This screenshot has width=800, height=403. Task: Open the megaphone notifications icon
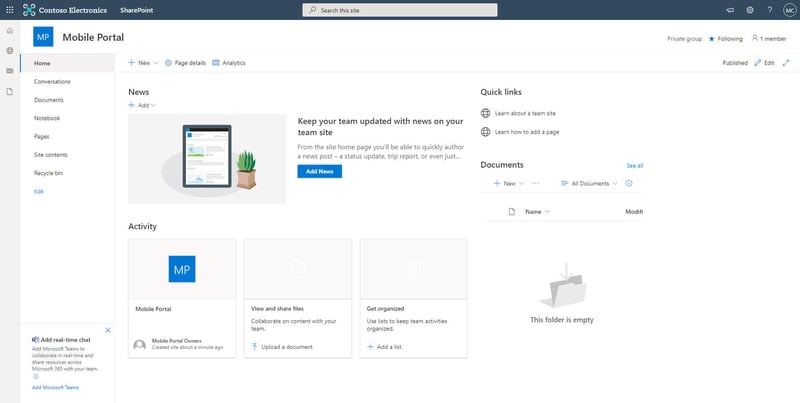coord(730,10)
